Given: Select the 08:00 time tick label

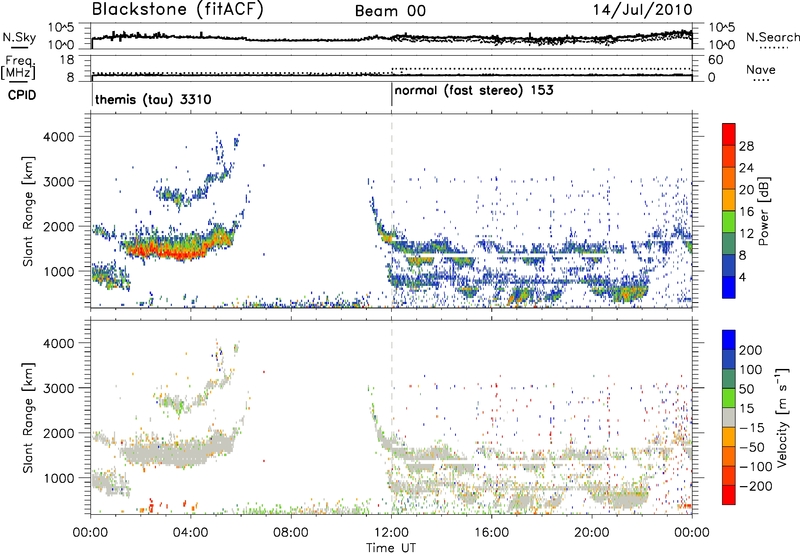Looking at the screenshot, I should coord(290,533).
